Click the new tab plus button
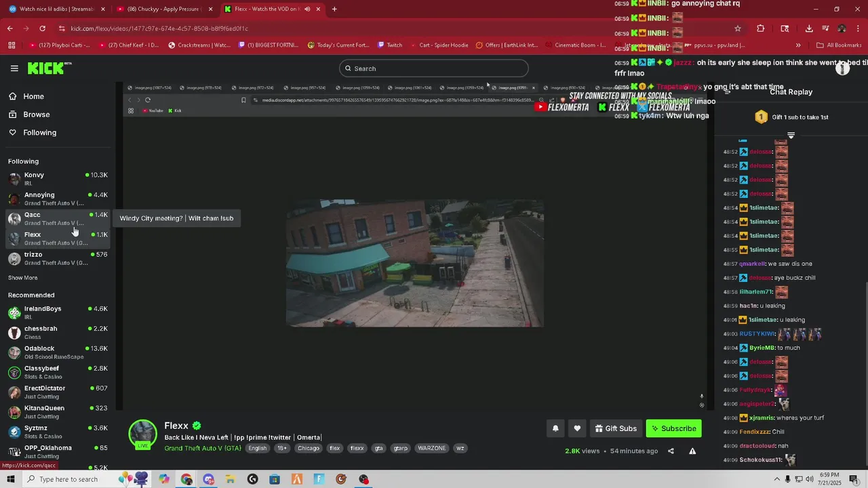 tap(334, 9)
